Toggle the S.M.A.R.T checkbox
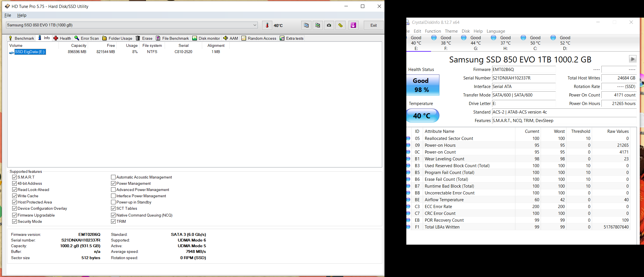Viewport: 644px width, 277px height. click(x=14, y=177)
